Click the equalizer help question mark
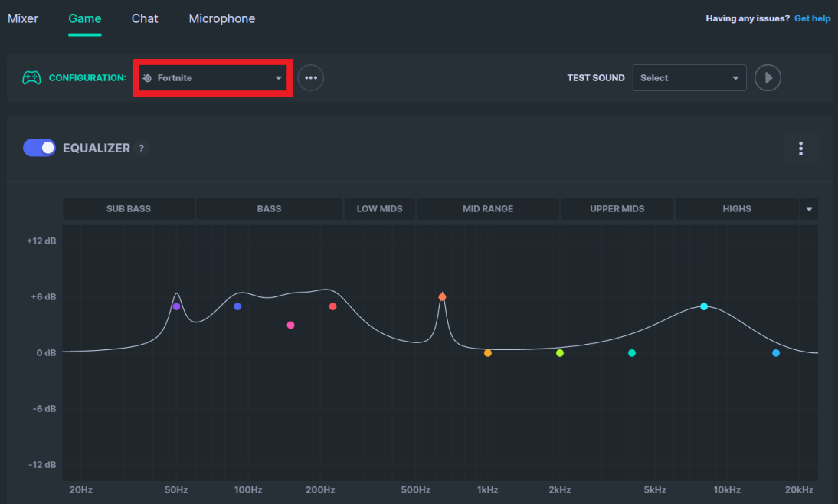 click(141, 149)
